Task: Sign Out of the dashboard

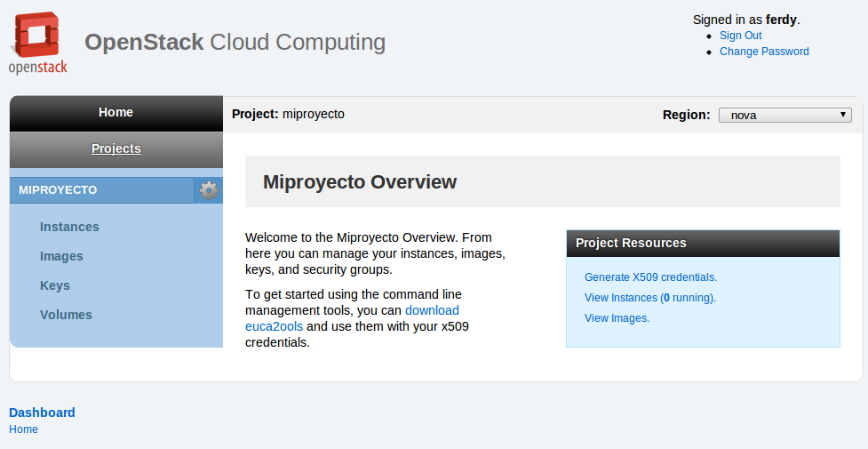Action: click(741, 36)
